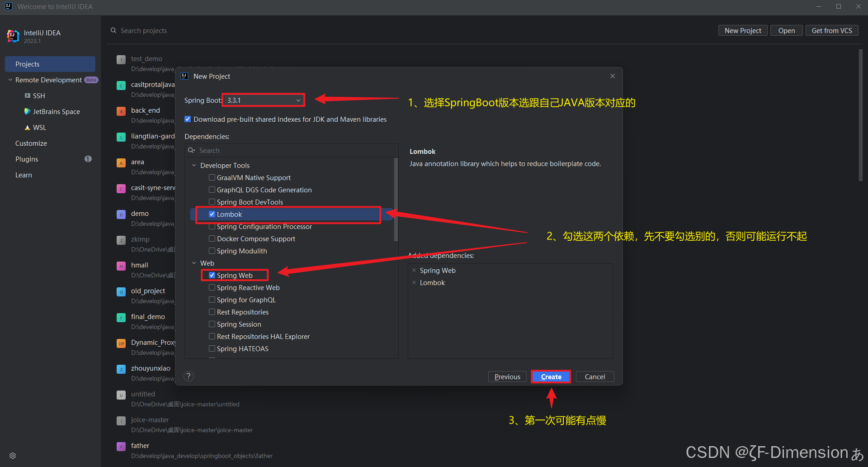Click the SSH remote development icon
868x467 pixels.
[28, 95]
